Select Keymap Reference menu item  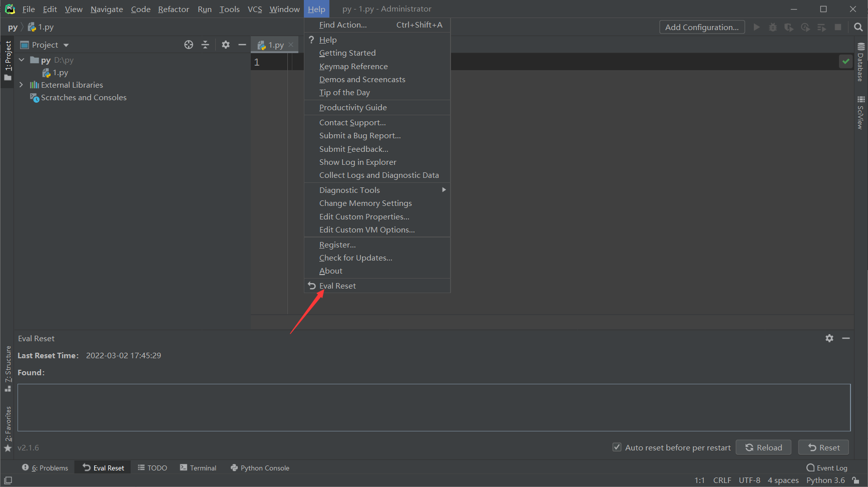pos(377,66)
